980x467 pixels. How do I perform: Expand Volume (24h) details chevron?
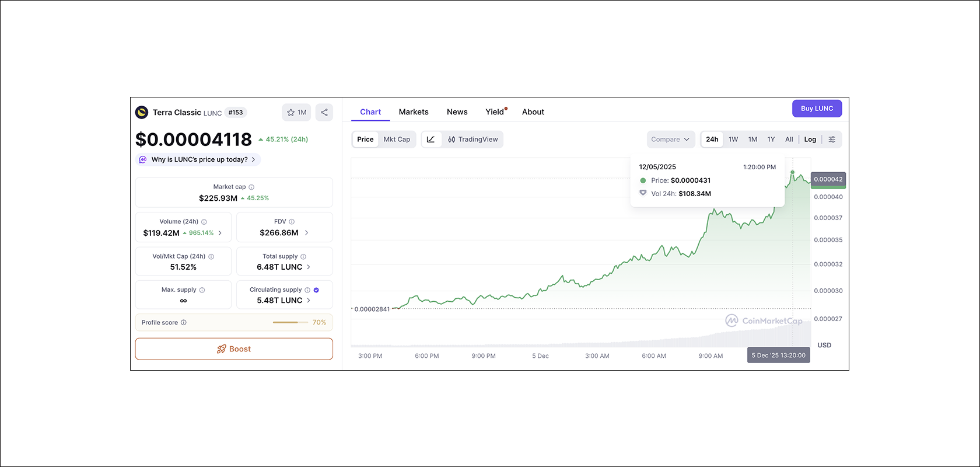pyautogui.click(x=220, y=233)
